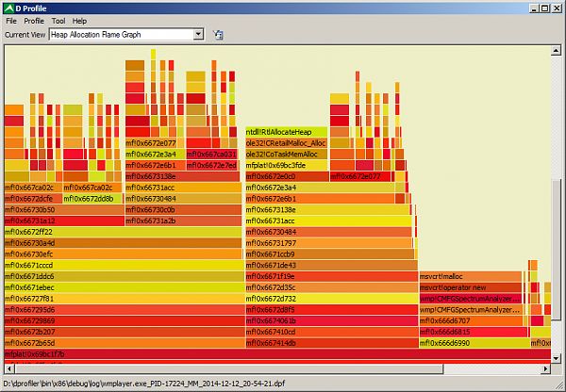Select the mf!0x66730a4d frame

123,243
